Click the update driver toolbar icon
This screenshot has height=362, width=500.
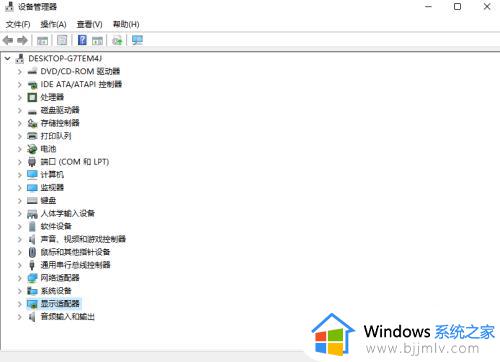pos(117,41)
